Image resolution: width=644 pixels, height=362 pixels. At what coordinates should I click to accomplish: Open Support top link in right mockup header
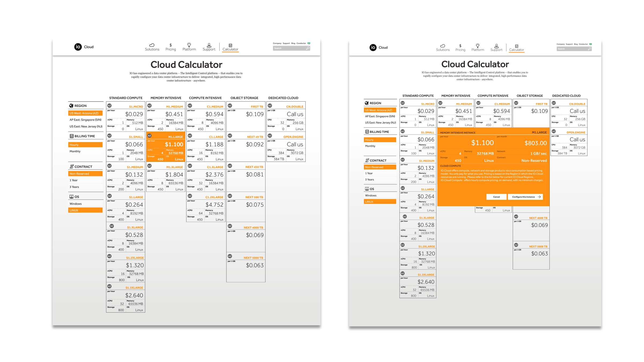[569, 44]
